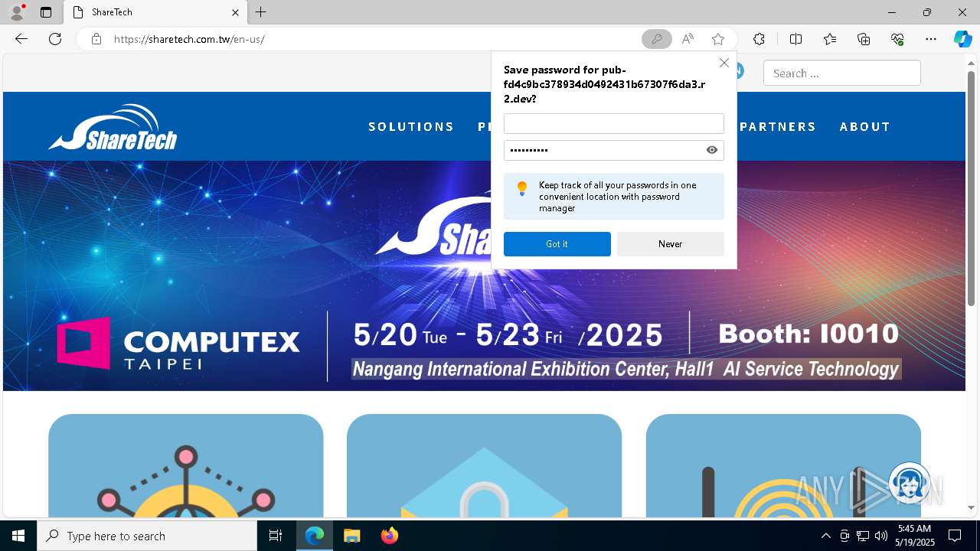Open Edge Settings and more menu
Image resolution: width=980 pixels, height=551 pixels.
coord(931,39)
